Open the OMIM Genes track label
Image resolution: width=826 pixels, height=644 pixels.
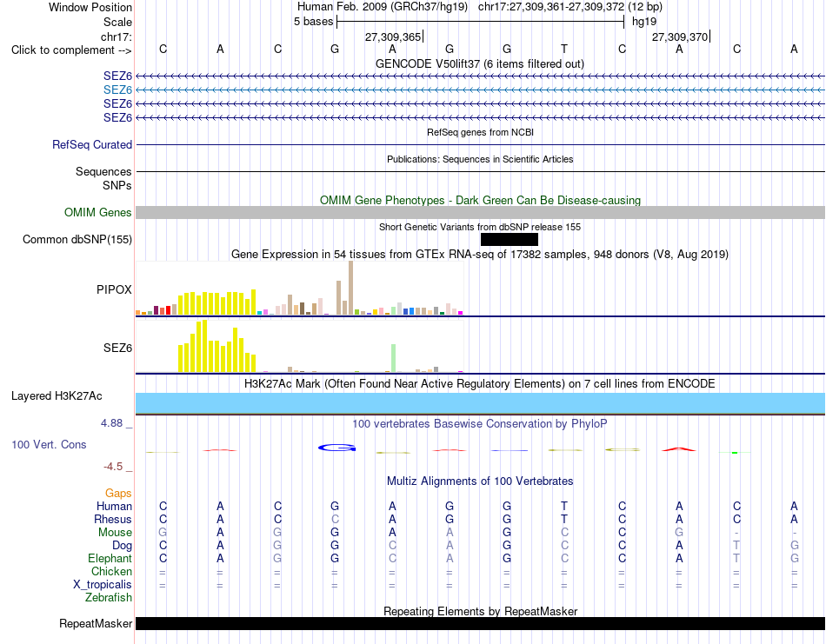coord(98,212)
